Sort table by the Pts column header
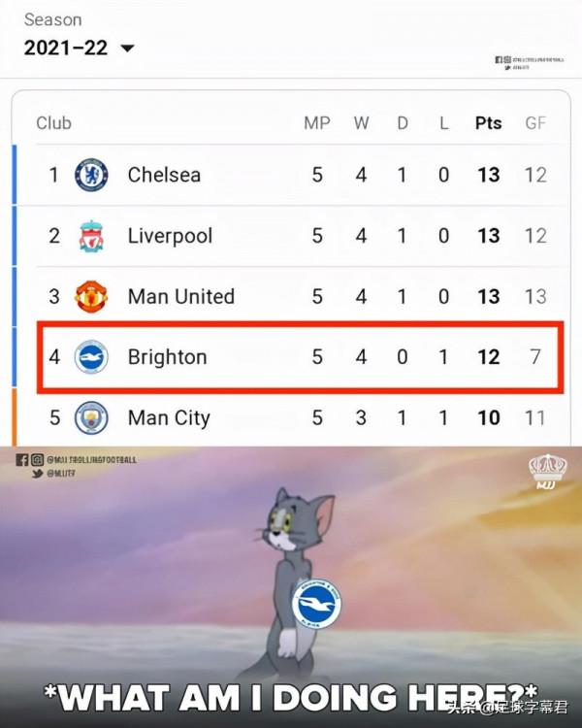Viewport: 582px width, 728px height. (488, 123)
